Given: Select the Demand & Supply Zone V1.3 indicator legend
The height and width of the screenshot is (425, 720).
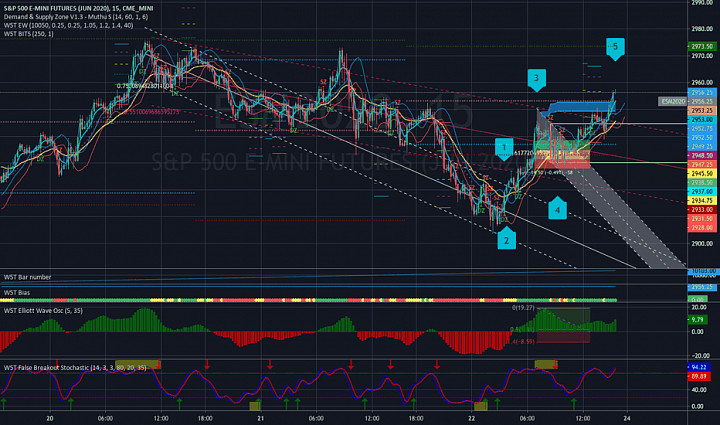Looking at the screenshot, I should (x=76, y=17).
